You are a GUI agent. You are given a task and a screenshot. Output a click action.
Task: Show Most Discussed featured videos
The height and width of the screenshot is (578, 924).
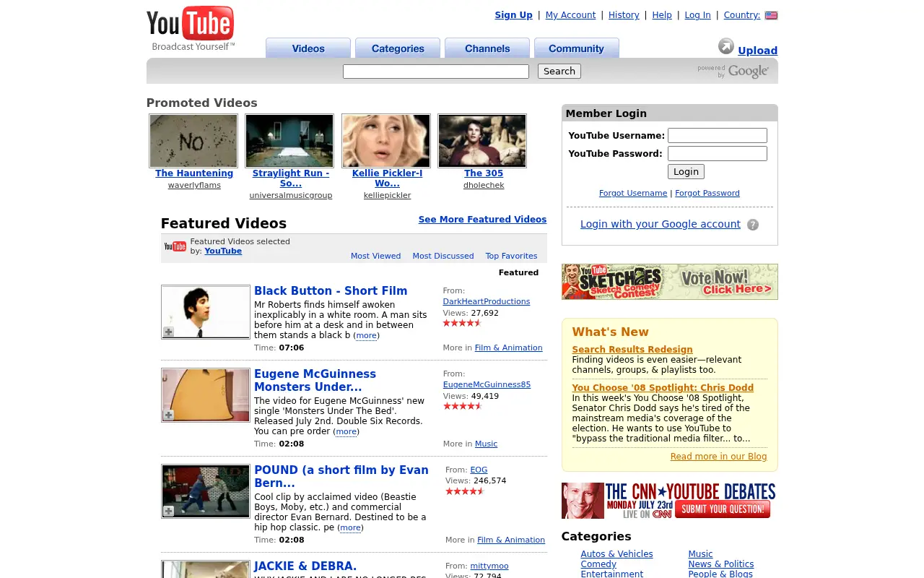click(x=443, y=256)
